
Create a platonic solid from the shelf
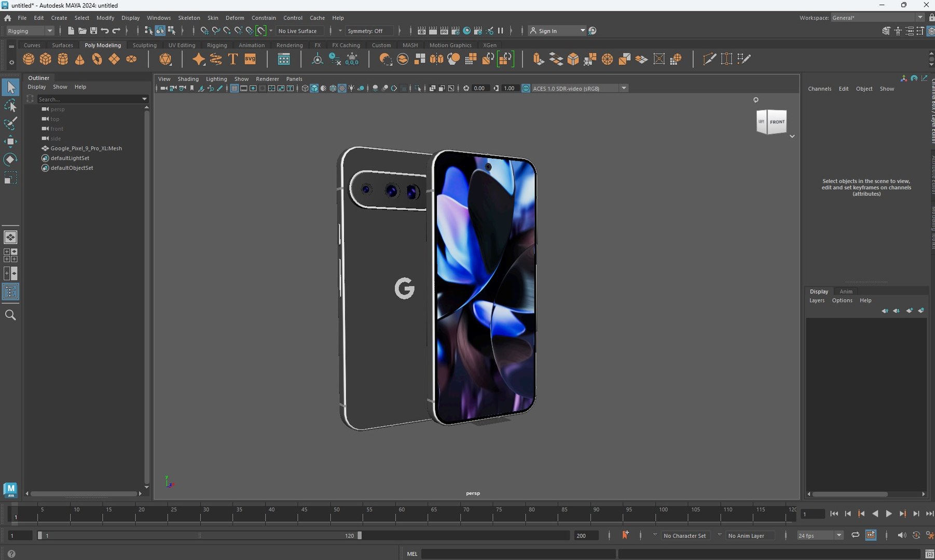166,59
